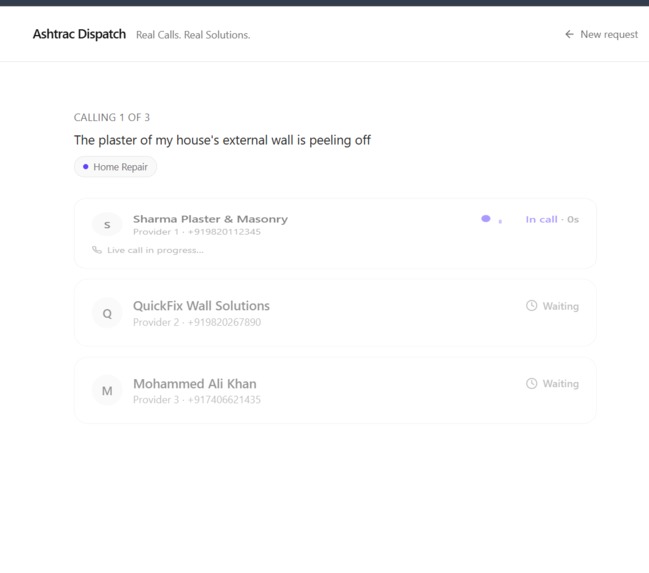Click the Q avatar for QuickFix
Screen dimensions: 649x573
point(107,313)
